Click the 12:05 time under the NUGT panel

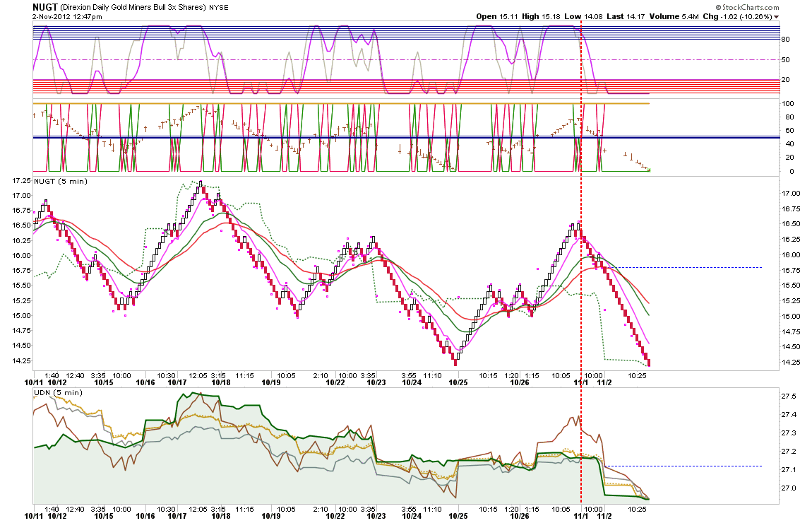pyautogui.click(x=198, y=376)
